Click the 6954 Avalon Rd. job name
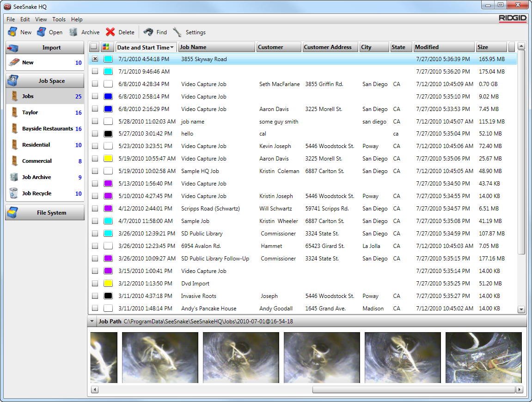This screenshot has width=532, height=402. point(201,246)
